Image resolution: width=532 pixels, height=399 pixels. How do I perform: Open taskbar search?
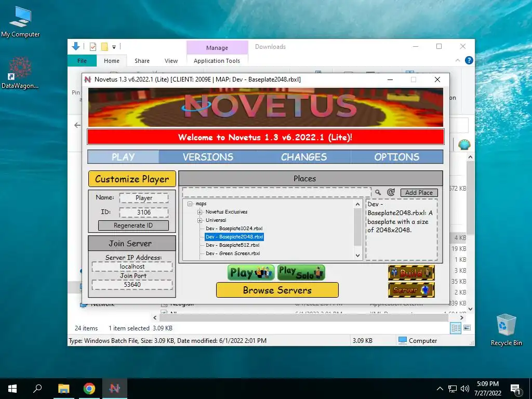tap(37, 389)
